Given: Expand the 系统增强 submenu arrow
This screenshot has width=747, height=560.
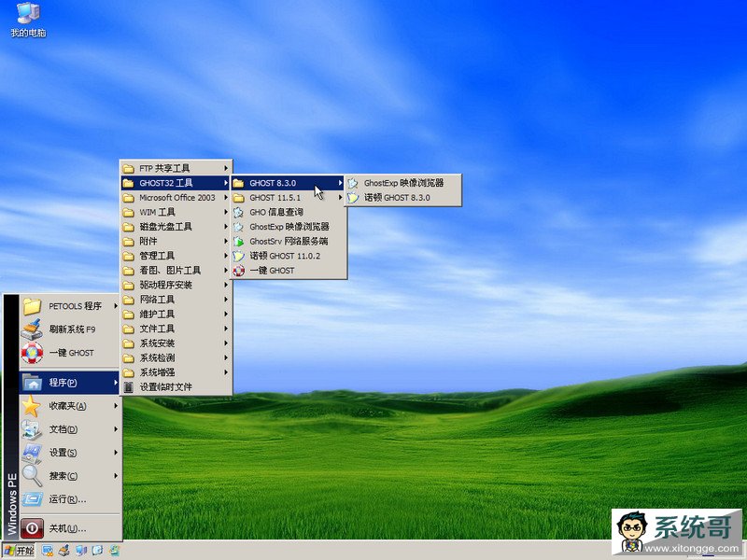Looking at the screenshot, I should point(226,372).
